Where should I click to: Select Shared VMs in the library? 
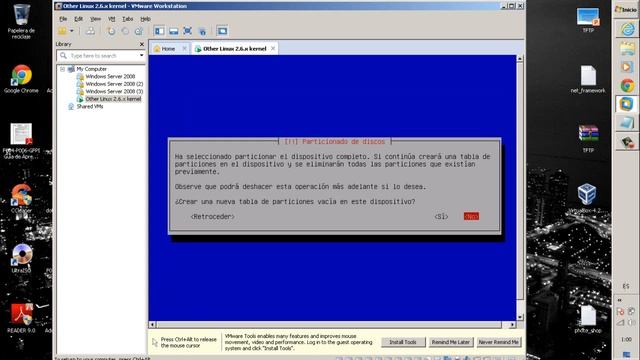tap(89, 107)
